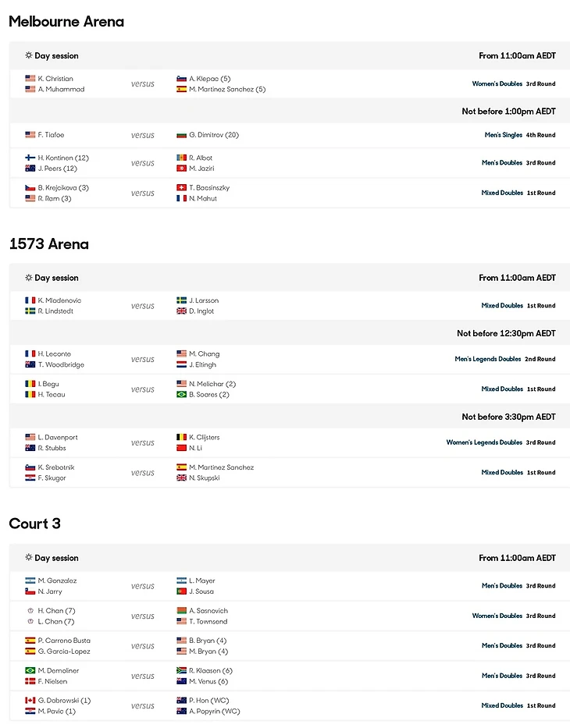Click the Court 3 heading
Viewport: 570px width, 728px height.
pyautogui.click(x=34, y=524)
